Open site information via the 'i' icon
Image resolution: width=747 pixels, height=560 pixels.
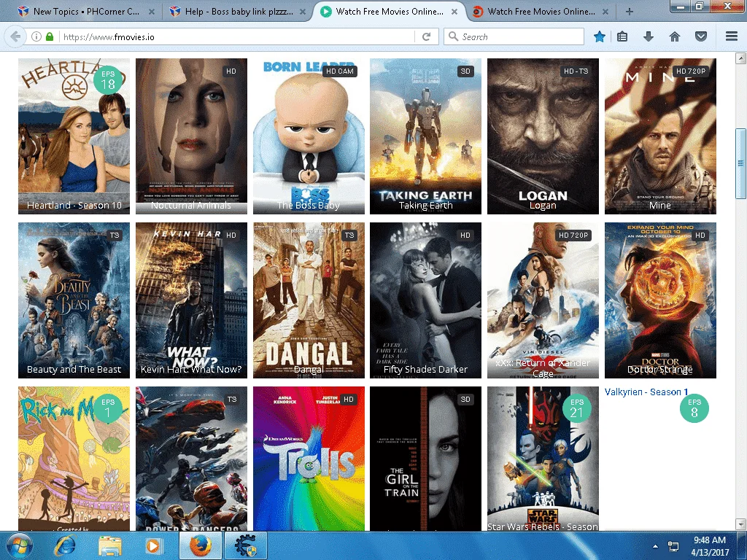36,36
